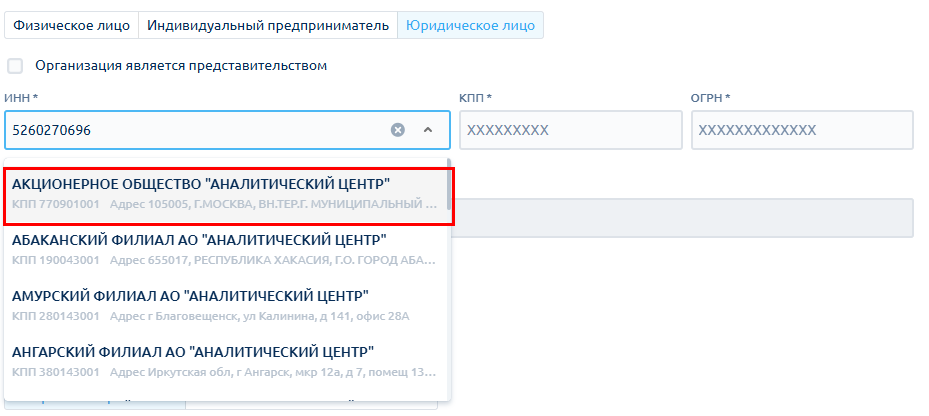This screenshot has height=416, width=929.
Task: Collapse the INN suggestions with the chevron
Action: point(428,130)
